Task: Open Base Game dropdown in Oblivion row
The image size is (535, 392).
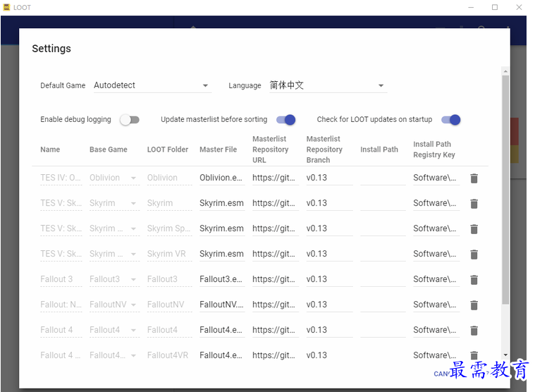Action: (113, 178)
